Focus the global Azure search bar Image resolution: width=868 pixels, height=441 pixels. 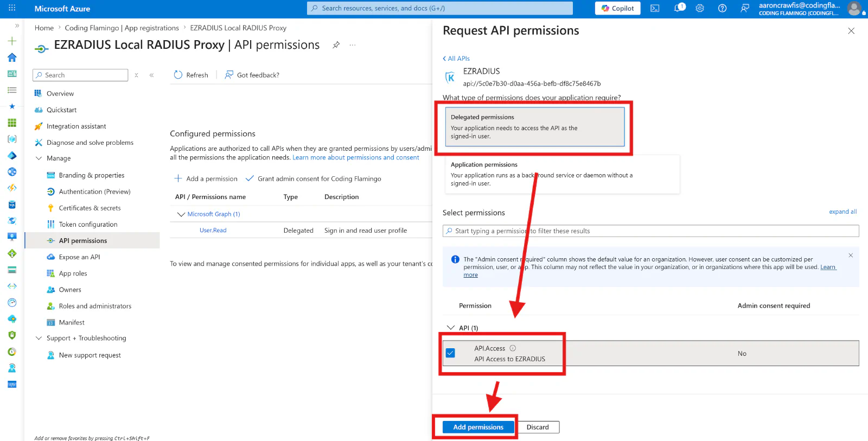click(x=440, y=8)
